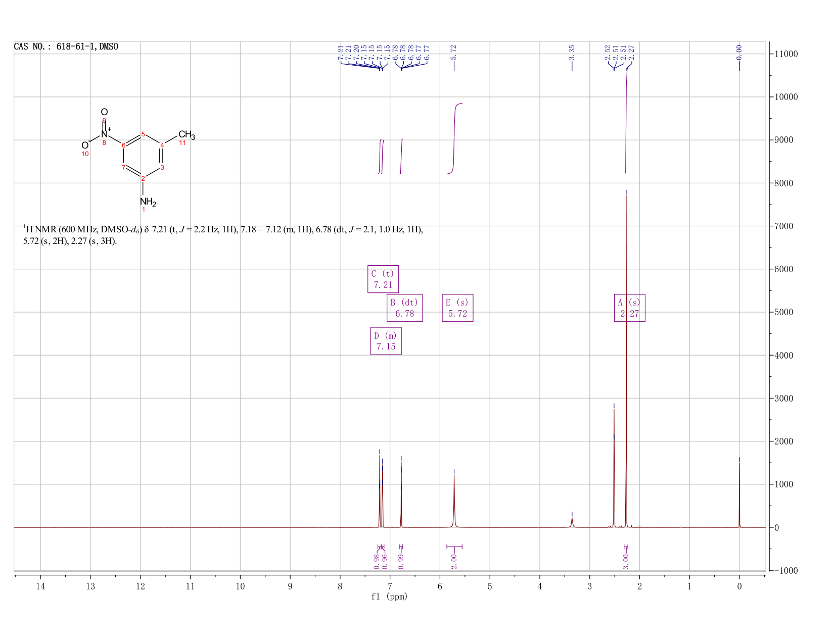
Task: Click the 12 tick on ppm axis
Action: (x=141, y=586)
